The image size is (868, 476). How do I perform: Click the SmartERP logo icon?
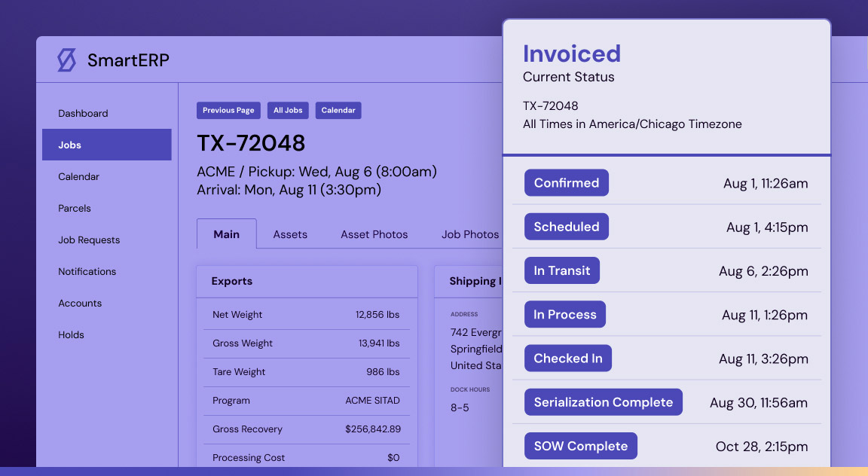67,60
